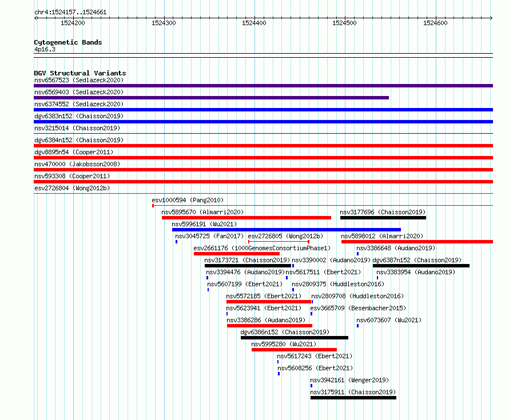Select esv3665709 (Besenbacher2015) label
The height and width of the screenshot is (420, 509).
358,308
